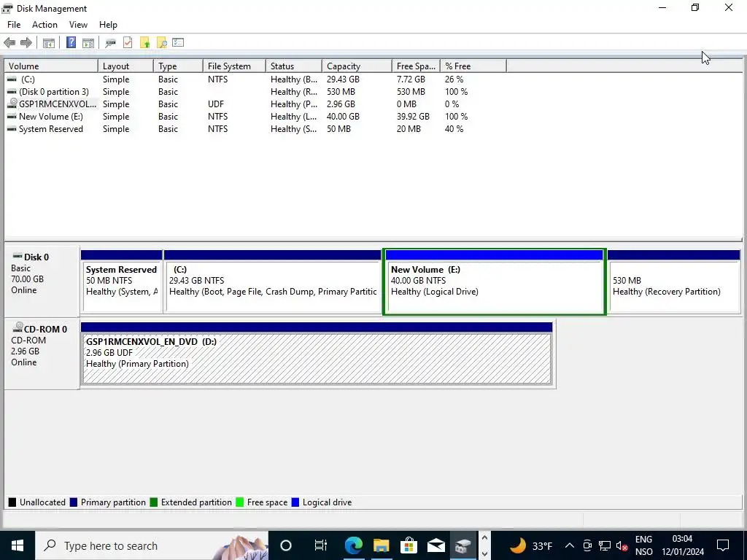747x560 pixels.
Task: Open the Windows Start menu
Action: click(x=18, y=545)
